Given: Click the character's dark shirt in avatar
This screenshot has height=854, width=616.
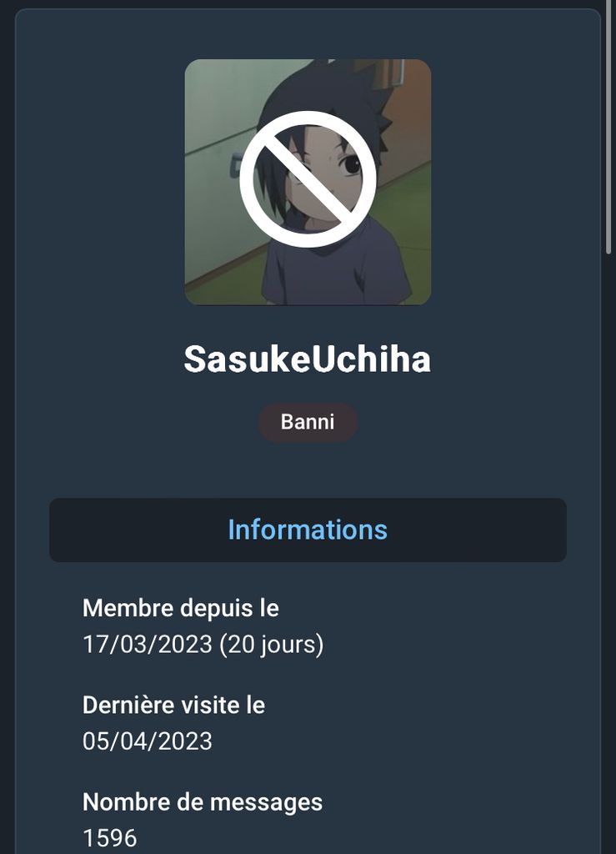Looking at the screenshot, I should pos(336,267).
